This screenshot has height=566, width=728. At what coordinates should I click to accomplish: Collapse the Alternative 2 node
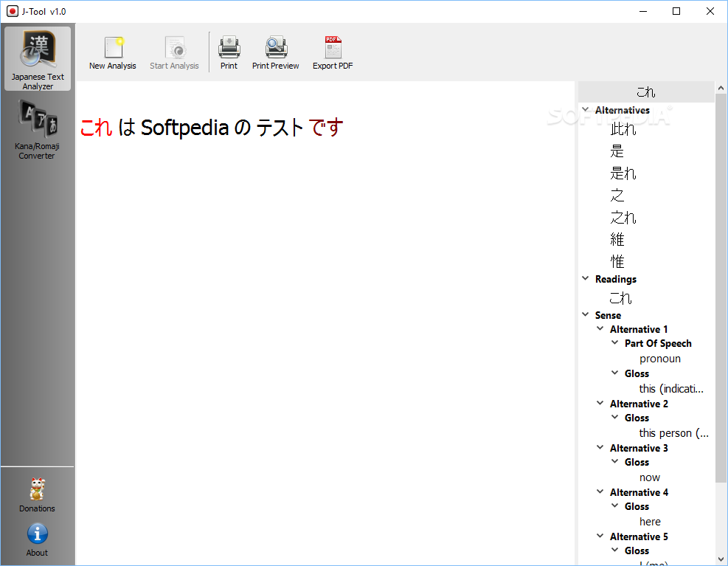pos(600,402)
